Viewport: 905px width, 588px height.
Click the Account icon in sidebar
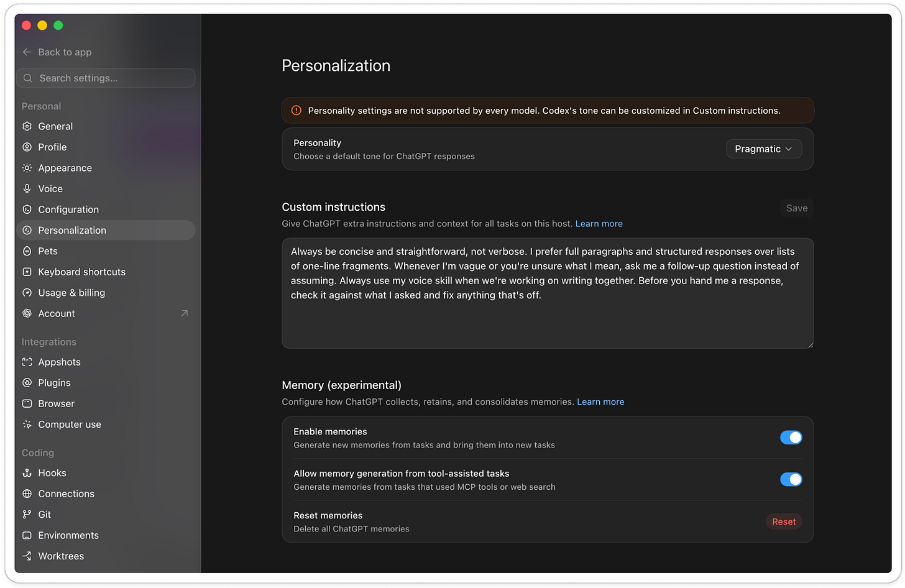point(27,314)
